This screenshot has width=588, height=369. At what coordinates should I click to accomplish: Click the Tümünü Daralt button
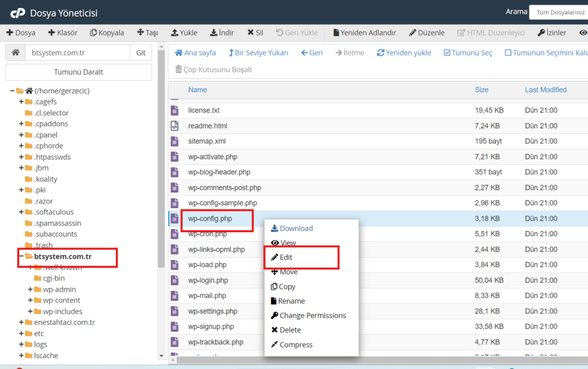point(78,72)
